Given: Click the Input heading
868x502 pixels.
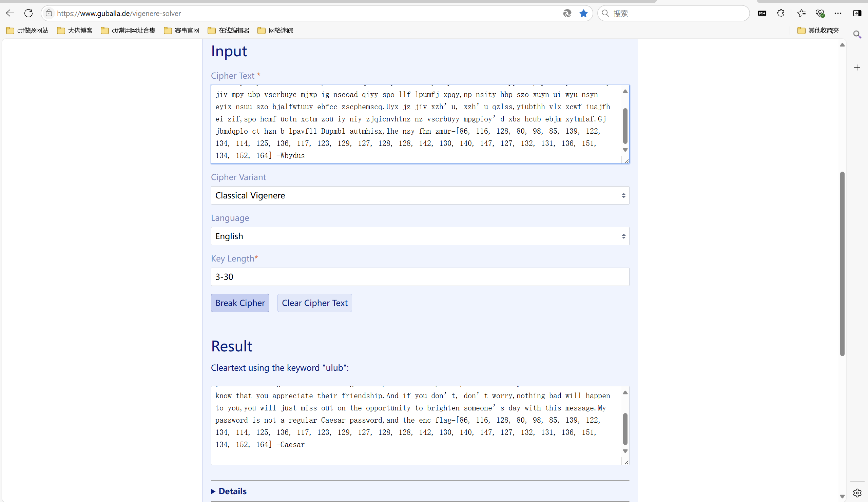Looking at the screenshot, I should pos(229,51).
